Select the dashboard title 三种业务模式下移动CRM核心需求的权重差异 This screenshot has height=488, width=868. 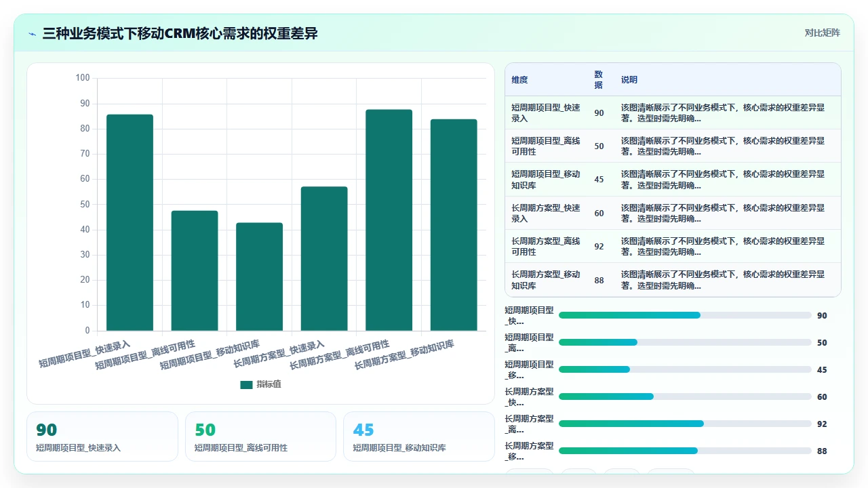coord(180,33)
